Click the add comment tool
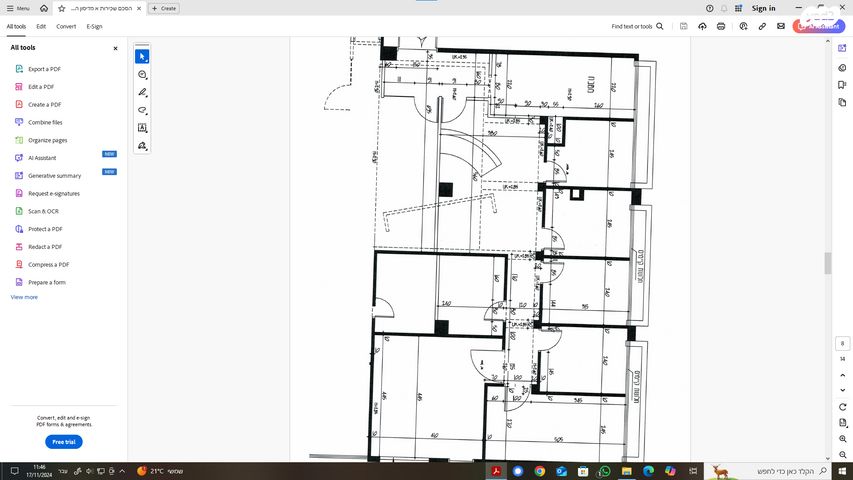Screen dimensions: 853x480 pos(142,74)
